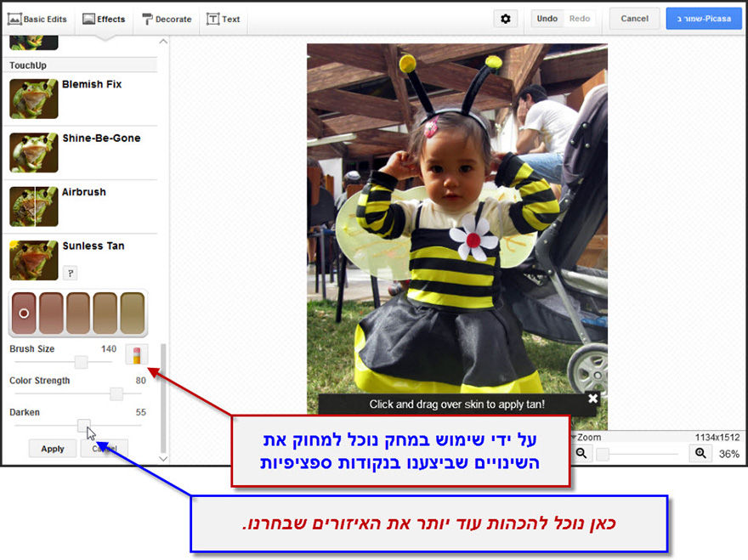Apply the Sunless Tan effect
The width and height of the screenshot is (748, 560).
[52, 449]
